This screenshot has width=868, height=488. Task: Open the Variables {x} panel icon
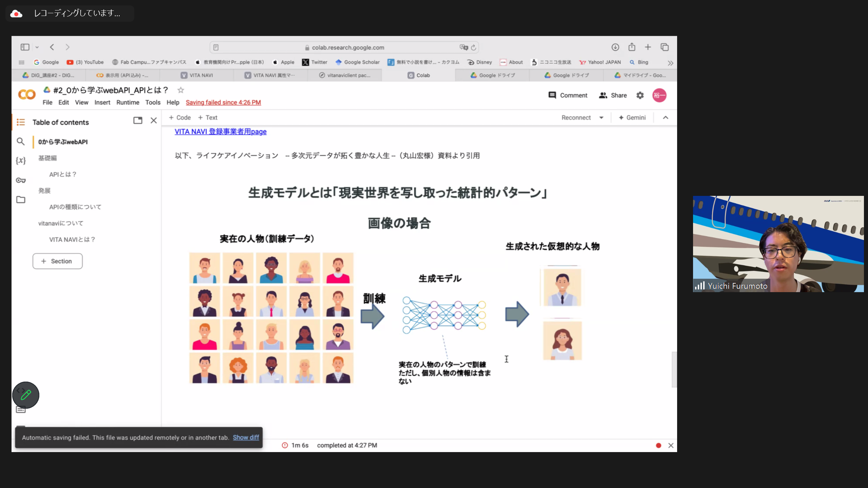tap(21, 160)
